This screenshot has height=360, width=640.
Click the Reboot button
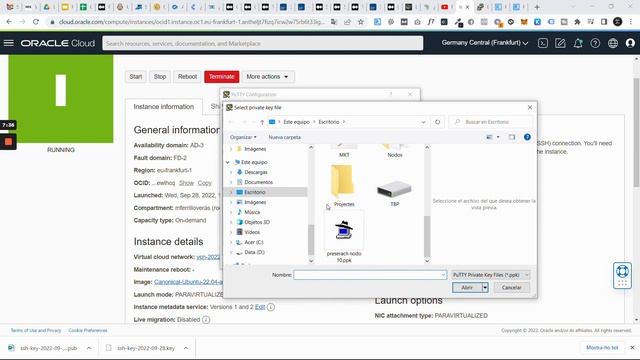pos(187,77)
